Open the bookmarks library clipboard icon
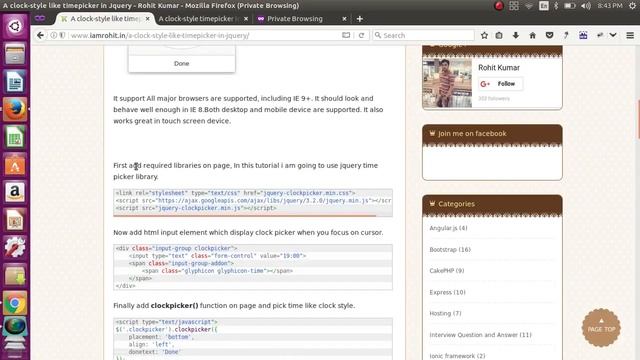Image resolution: width=640 pixels, height=360 pixels. (499, 36)
